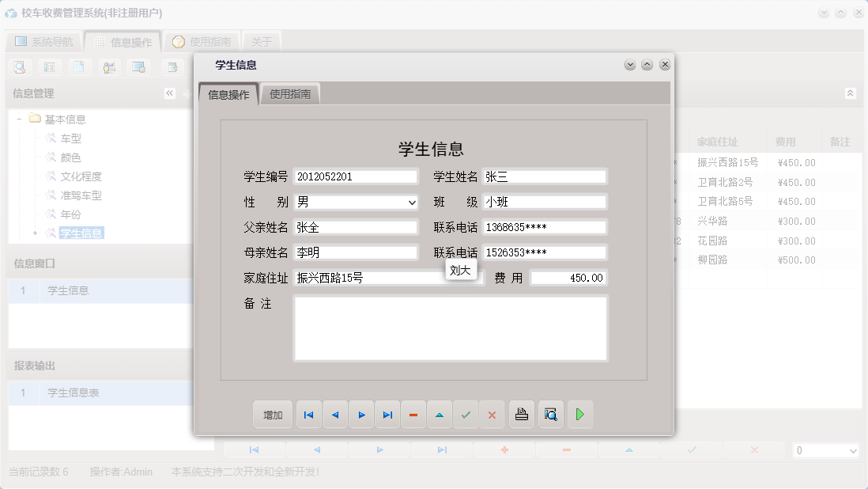The image size is (868, 489).
Task: Open the 性别 gender dropdown
Action: 412,203
